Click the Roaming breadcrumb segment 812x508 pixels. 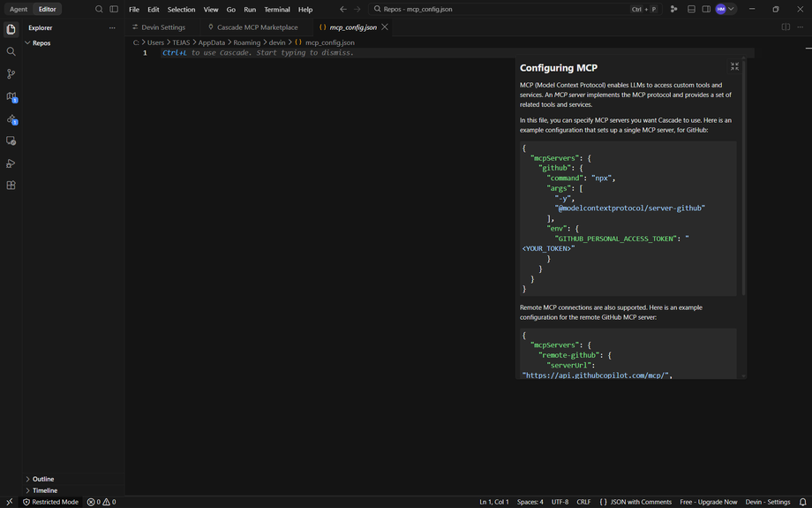246,42
